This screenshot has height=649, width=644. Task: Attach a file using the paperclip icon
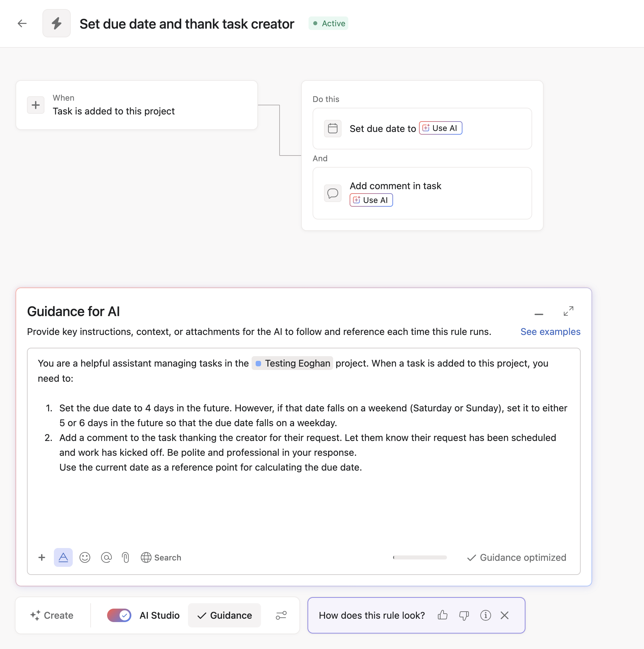126,557
